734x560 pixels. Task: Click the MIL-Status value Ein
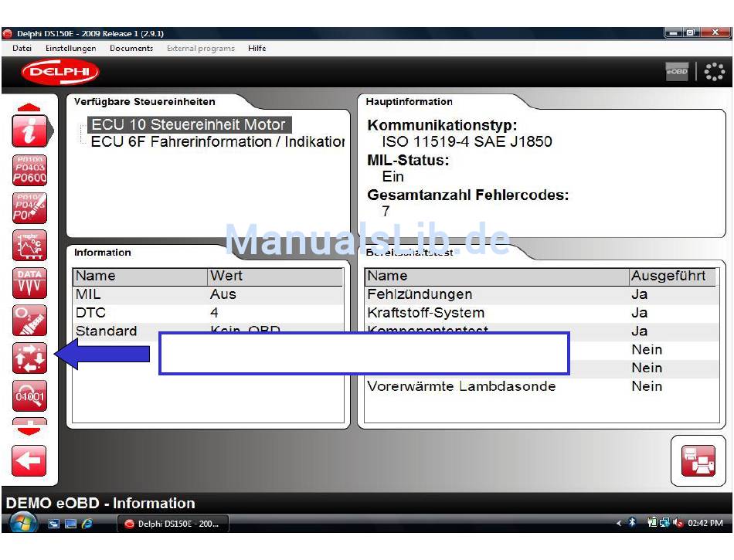tap(392, 177)
